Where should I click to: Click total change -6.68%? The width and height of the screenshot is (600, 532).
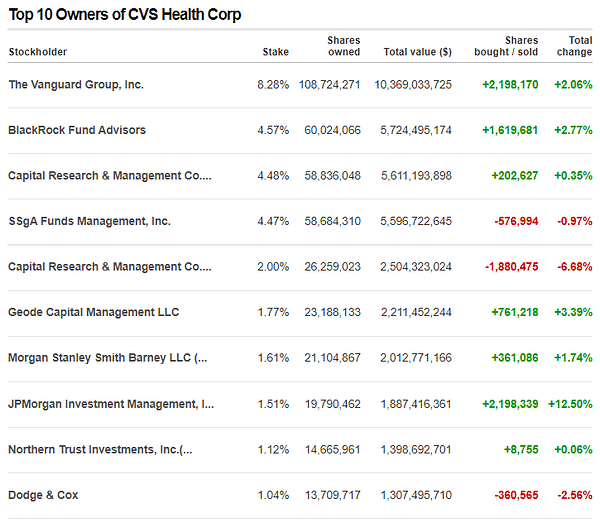(575, 267)
